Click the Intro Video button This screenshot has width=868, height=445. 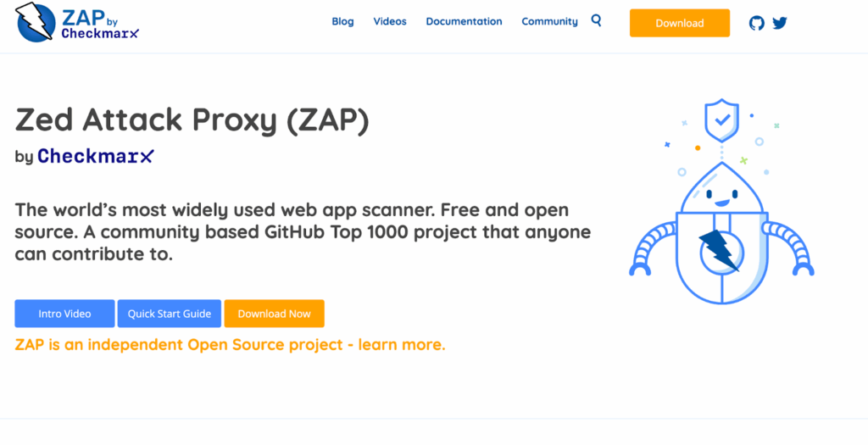pyautogui.click(x=64, y=314)
